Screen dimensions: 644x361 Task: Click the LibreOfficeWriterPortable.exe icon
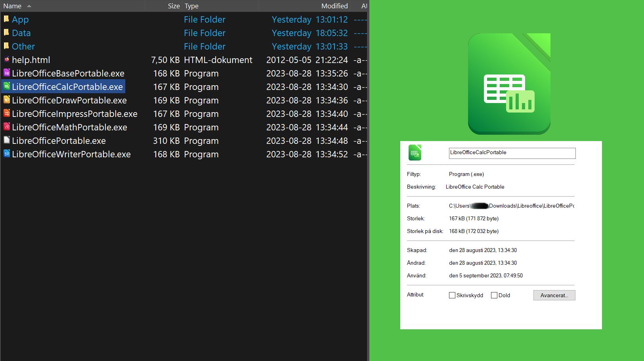click(x=6, y=153)
